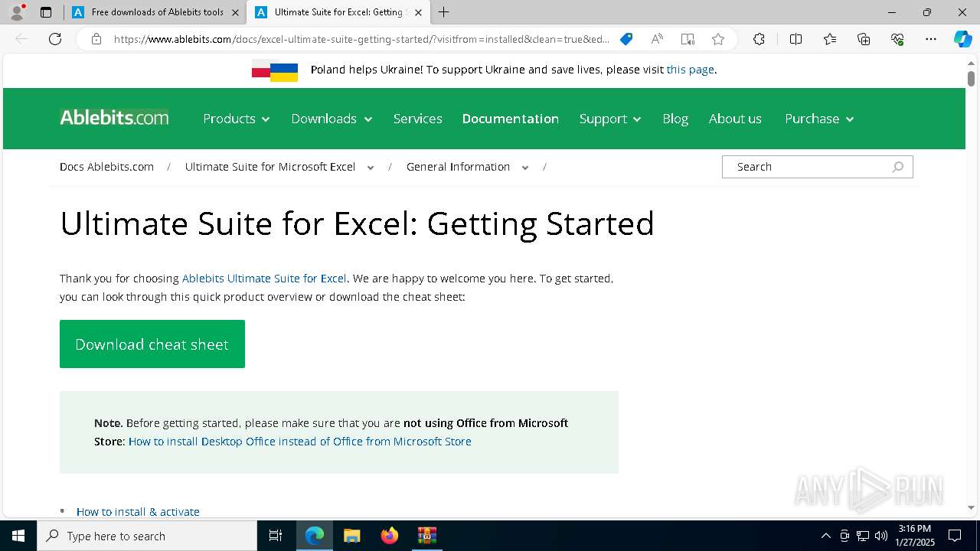
Task: Open File Explorer from taskbar
Action: pyautogui.click(x=352, y=536)
